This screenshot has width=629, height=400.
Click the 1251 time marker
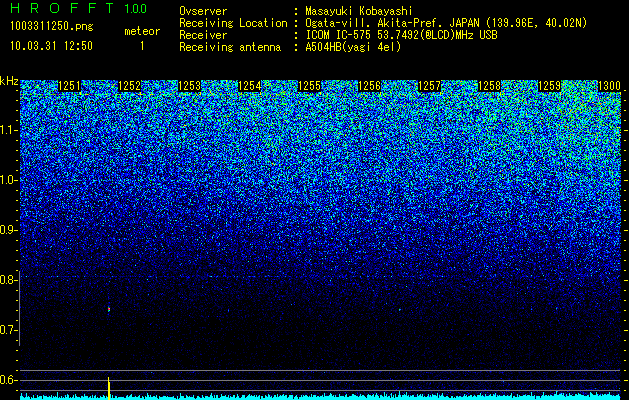click(69, 86)
